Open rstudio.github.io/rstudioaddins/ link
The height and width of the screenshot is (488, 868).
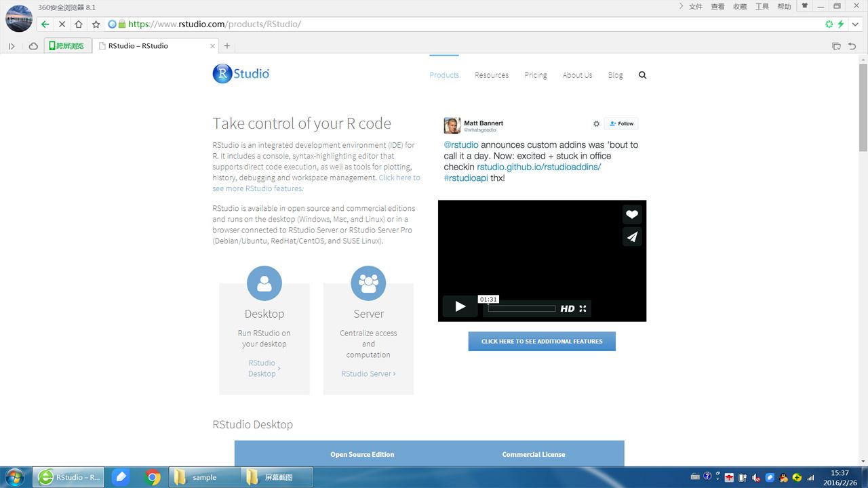539,167
